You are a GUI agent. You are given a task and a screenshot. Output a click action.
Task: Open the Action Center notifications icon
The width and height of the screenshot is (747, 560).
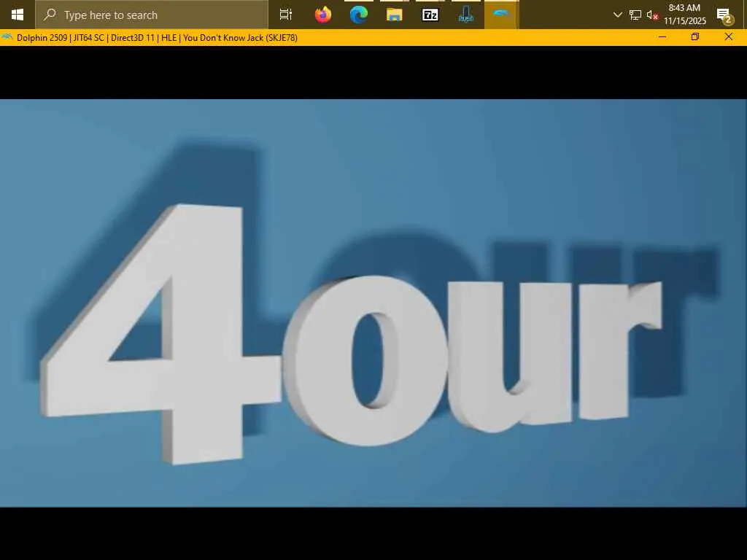pos(726,16)
